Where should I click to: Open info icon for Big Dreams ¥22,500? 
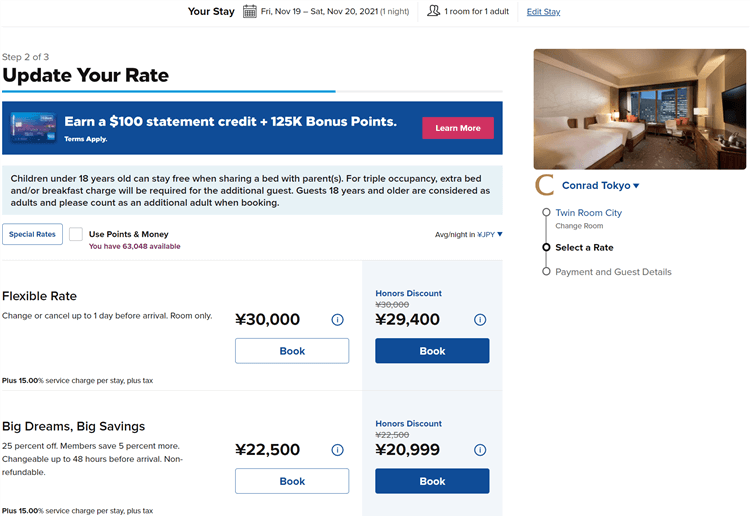click(337, 450)
